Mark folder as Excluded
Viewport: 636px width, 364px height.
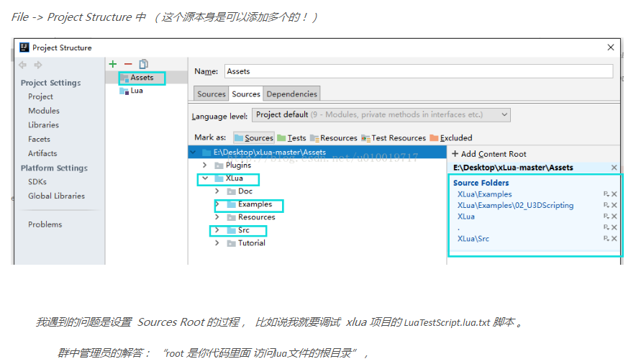click(x=451, y=138)
